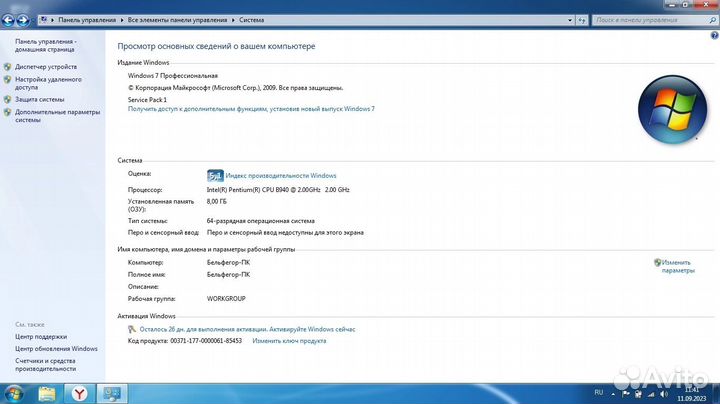Viewport: 720px width, 404px height.
Task: Click the RU language indicator
Action: (598, 393)
